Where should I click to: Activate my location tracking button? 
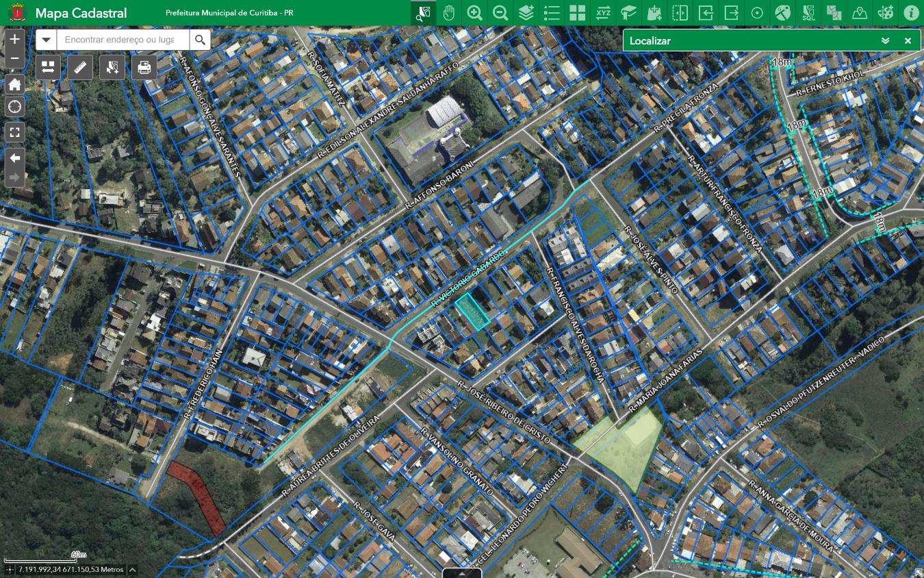(14, 107)
